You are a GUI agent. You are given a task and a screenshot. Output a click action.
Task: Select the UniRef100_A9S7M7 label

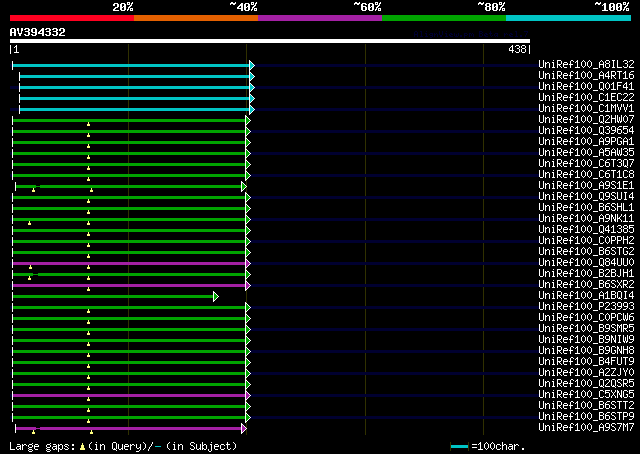point(586,428)
